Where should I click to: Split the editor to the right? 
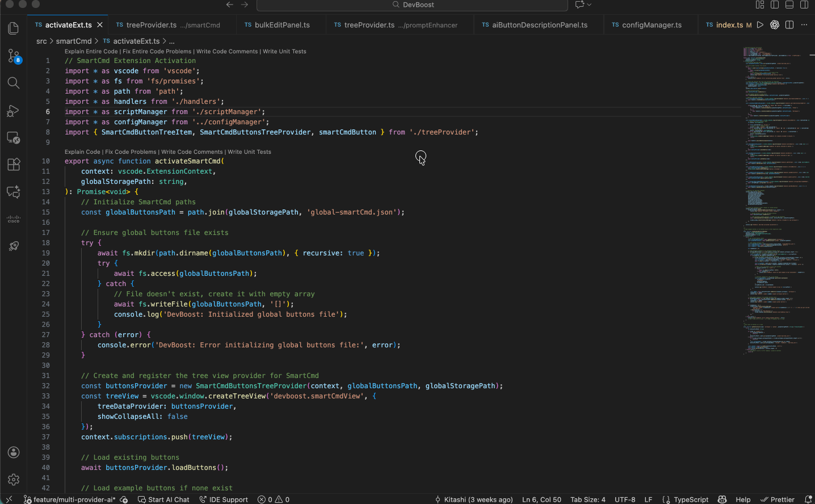pyautogui.click(x=789, y=25)
